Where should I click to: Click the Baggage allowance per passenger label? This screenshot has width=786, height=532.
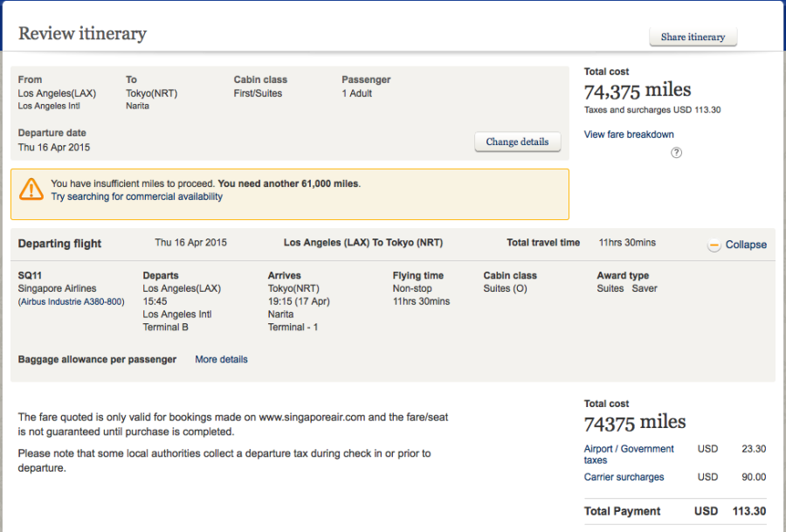[x=97, y=359]
